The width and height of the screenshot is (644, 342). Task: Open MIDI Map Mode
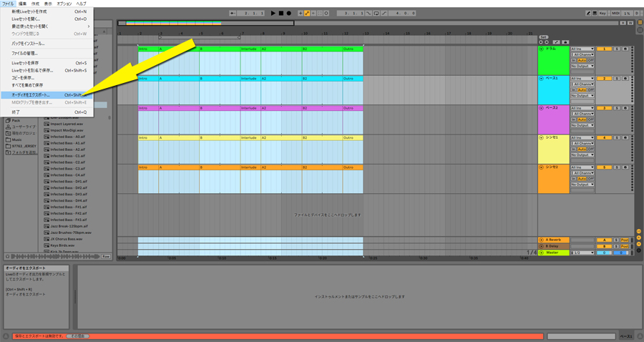click(x=615, y=13)
